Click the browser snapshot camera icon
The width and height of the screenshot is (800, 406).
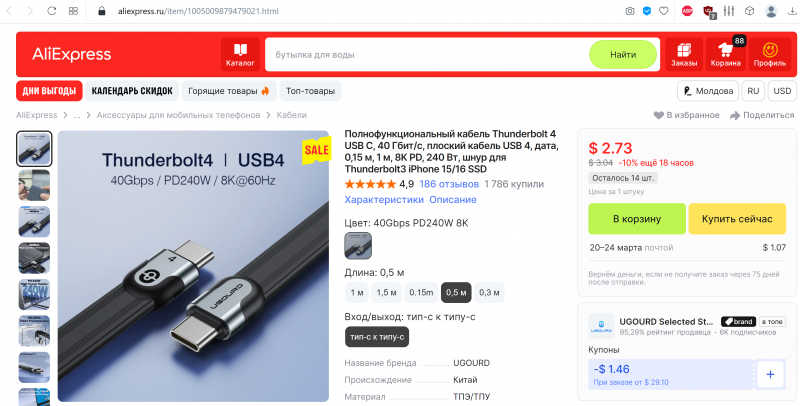pyautogui.click(x=630, y=11)
